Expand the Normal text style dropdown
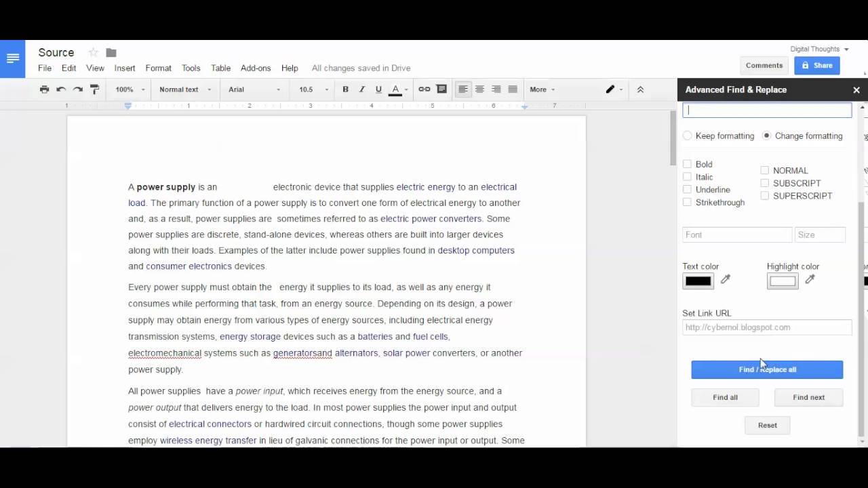Image resolution: width=868 pixels, height=488 pixels. tap(185, 89)
